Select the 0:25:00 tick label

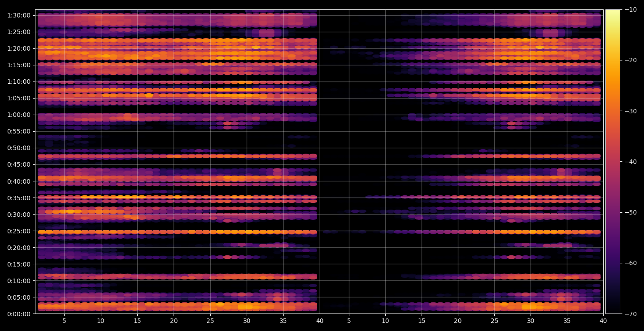[19, 231]
